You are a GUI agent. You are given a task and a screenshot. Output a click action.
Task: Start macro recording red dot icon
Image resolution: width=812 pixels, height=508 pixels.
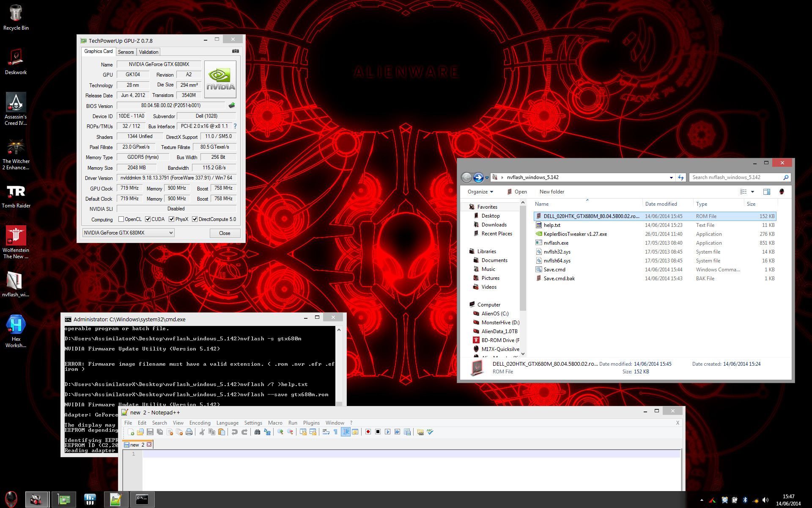point(368,432)
